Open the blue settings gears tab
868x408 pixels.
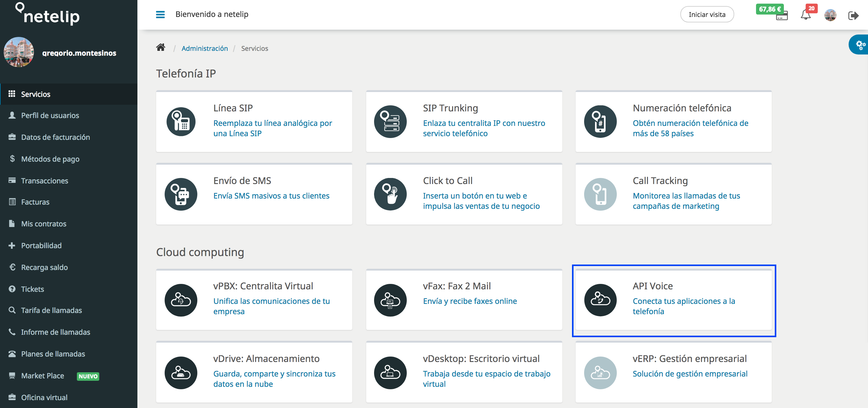point(859,44)
